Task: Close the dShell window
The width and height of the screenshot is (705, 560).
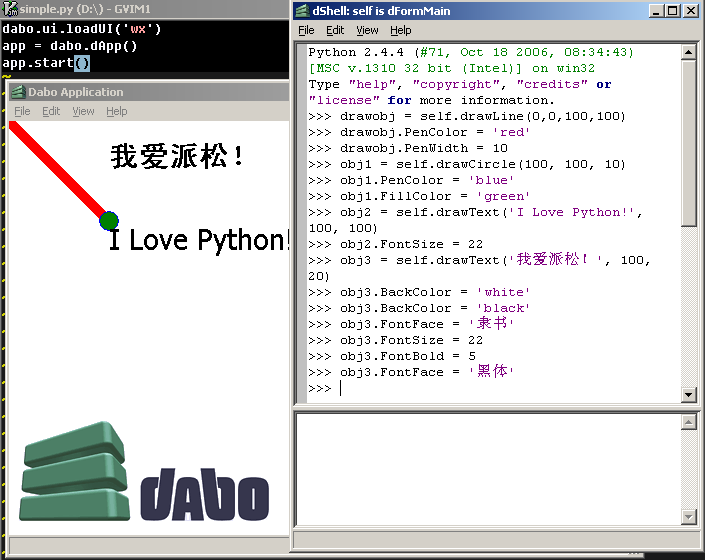Action: point(691,11)
